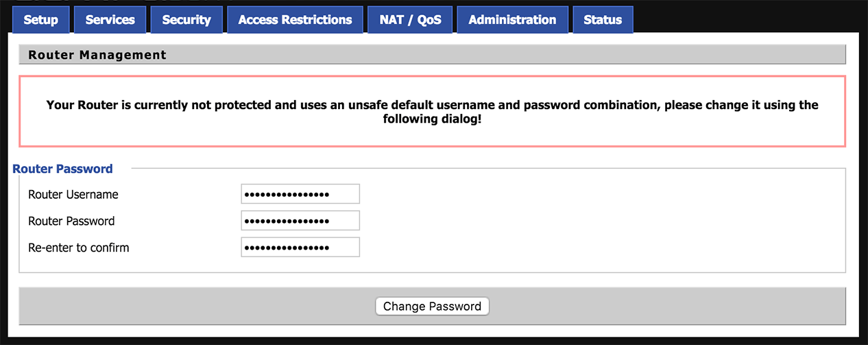
Task: Click the Re-enter to confirm text label
Action: [x=78, y=248]
